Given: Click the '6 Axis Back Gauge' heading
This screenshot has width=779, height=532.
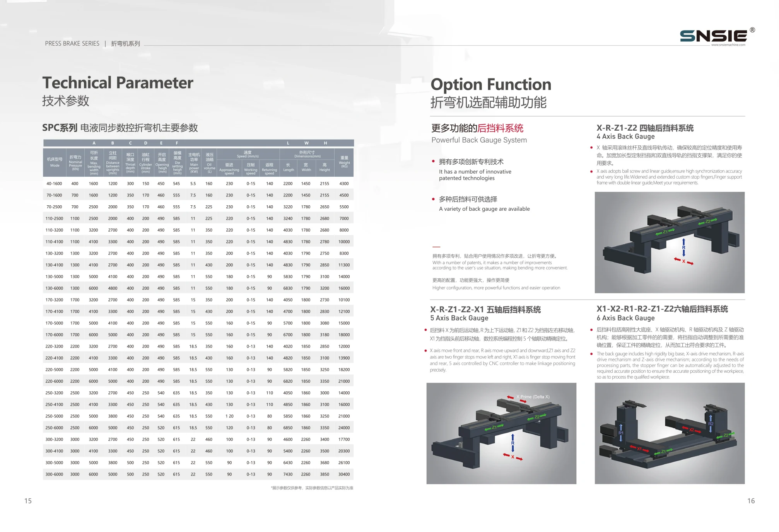Looking at the screenshot, I should pos(625,318).
